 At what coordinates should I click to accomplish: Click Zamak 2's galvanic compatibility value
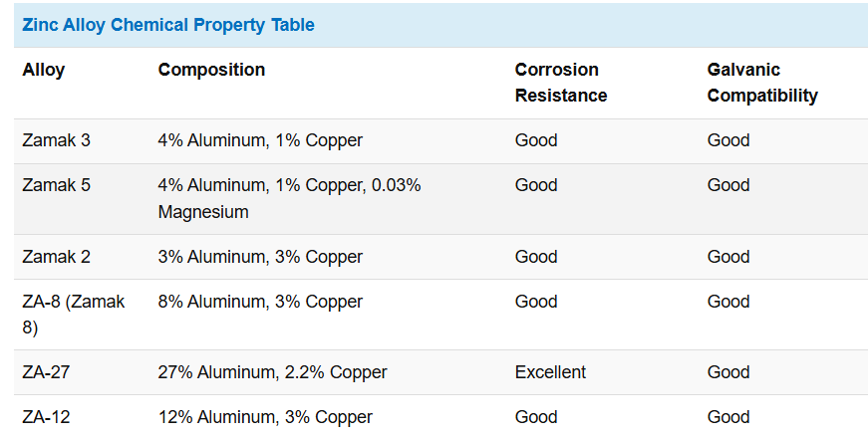[x=728, y=257]
